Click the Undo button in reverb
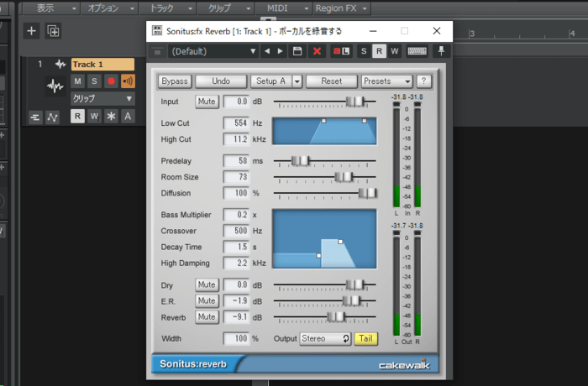The width and height of the screenshot is (588, 386). pos(221,81)
